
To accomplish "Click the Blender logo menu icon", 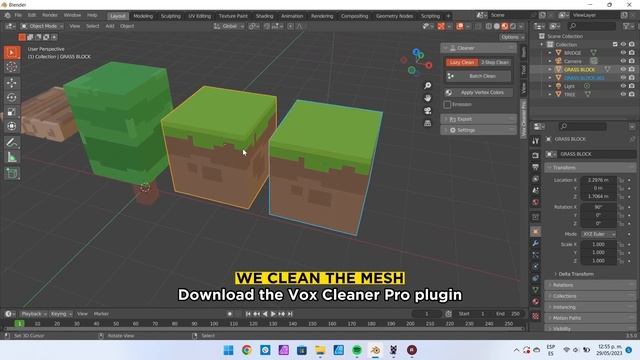I will tap(7, 16).
